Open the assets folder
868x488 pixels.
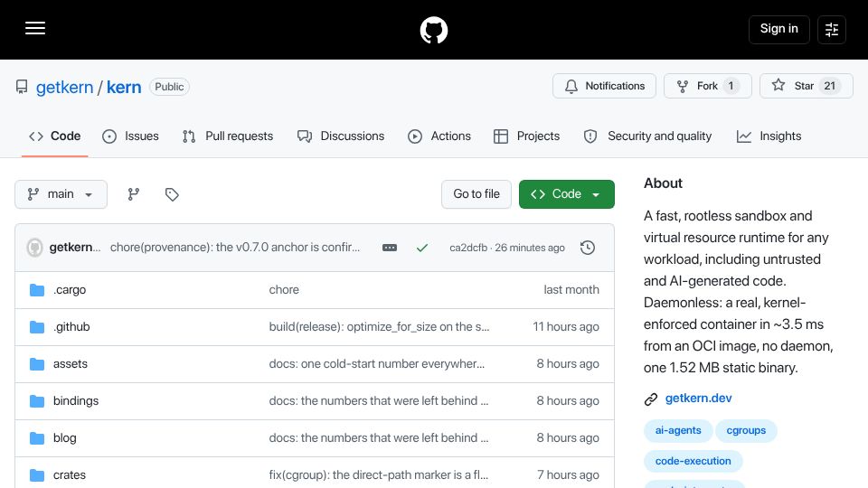(71, 364)
